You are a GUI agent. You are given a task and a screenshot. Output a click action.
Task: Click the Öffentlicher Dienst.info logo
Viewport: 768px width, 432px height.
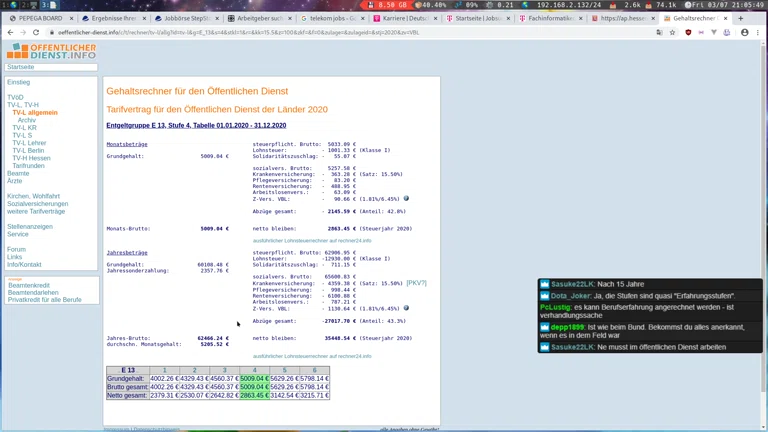point(52,51)
